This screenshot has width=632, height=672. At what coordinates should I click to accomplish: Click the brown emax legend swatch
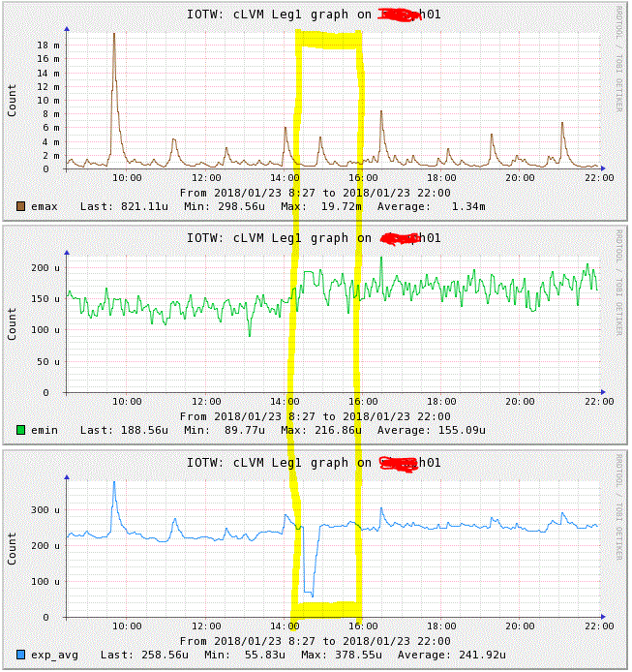coord(20,206)
